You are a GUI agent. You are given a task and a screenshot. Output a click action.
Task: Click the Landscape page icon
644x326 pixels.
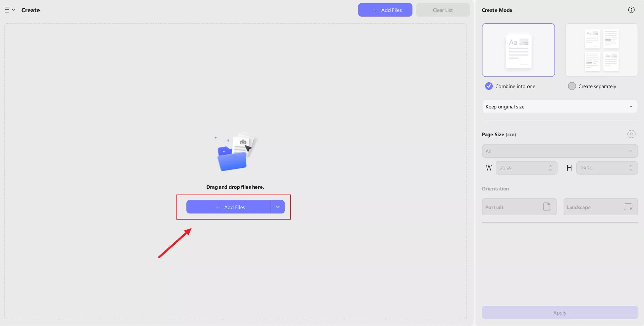click(x=628, y=207)
